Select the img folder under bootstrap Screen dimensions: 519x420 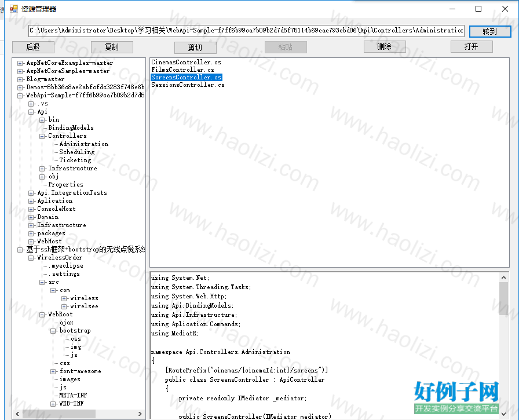coord(76,347)
